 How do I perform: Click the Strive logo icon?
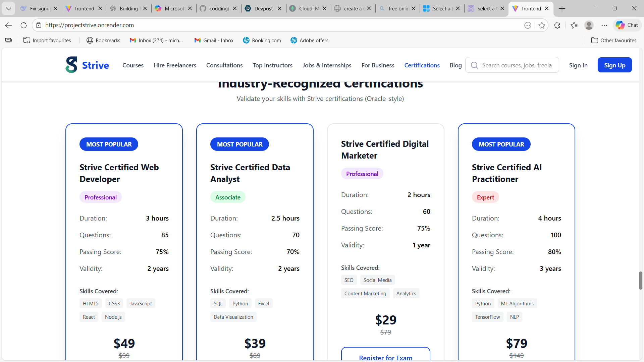pos(71,65)
